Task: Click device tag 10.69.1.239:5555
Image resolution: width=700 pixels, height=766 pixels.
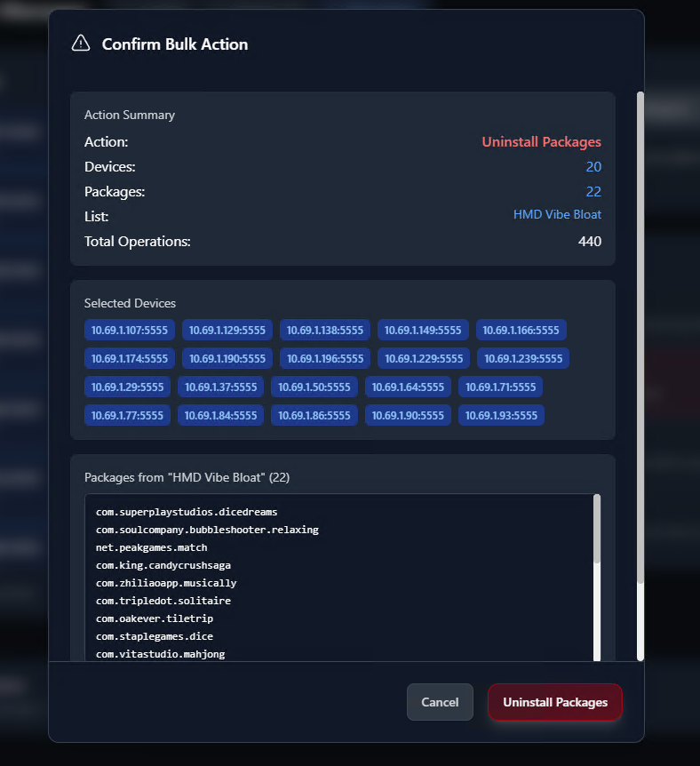Action: (522, 359)
